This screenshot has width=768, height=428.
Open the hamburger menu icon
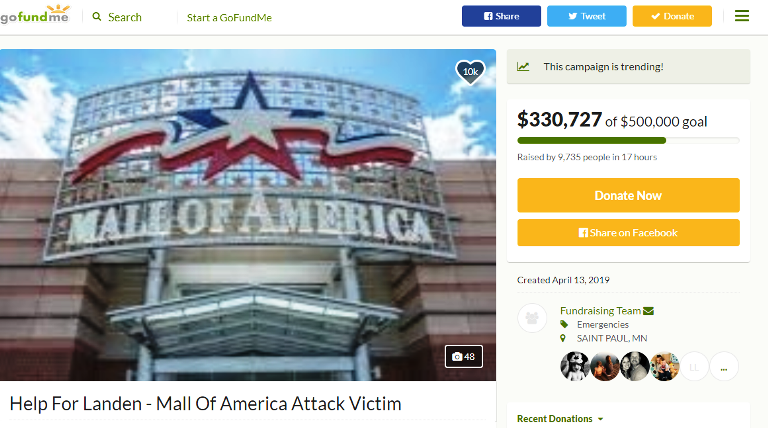click(742, 16)
